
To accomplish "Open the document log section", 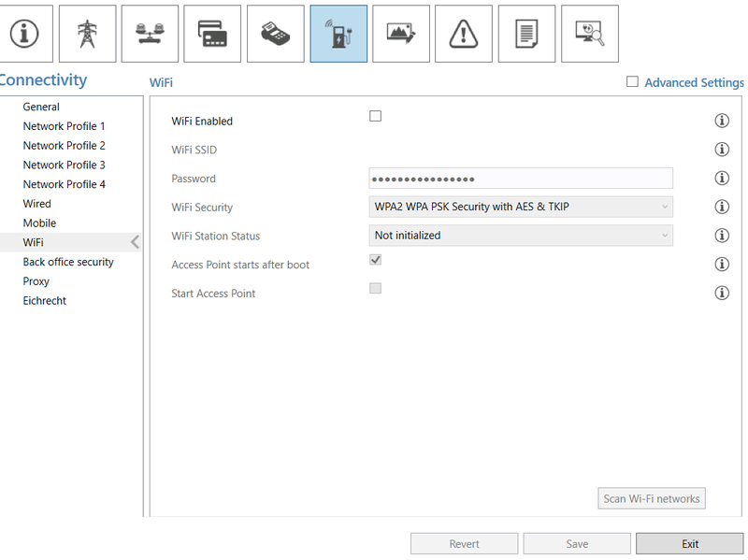I will (x=526, y=34).
